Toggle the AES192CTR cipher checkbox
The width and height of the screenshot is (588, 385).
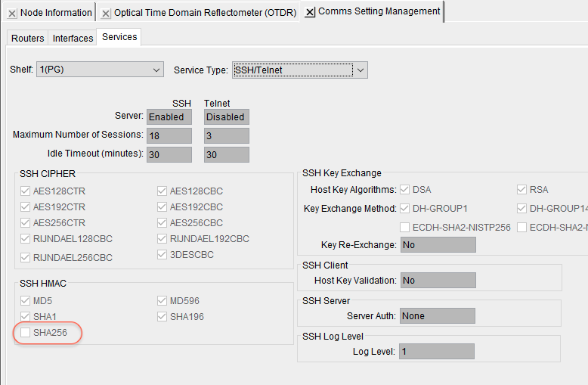click(25, 206)
